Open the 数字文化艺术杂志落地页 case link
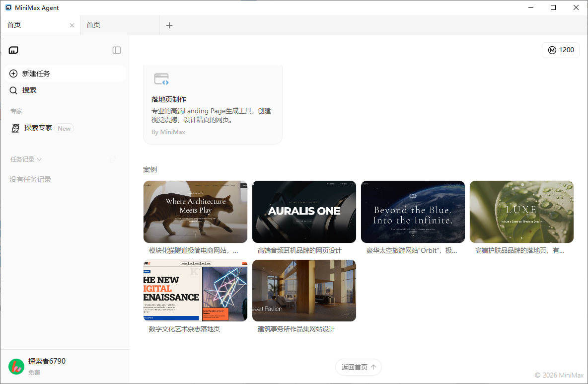 click(184, 329)
